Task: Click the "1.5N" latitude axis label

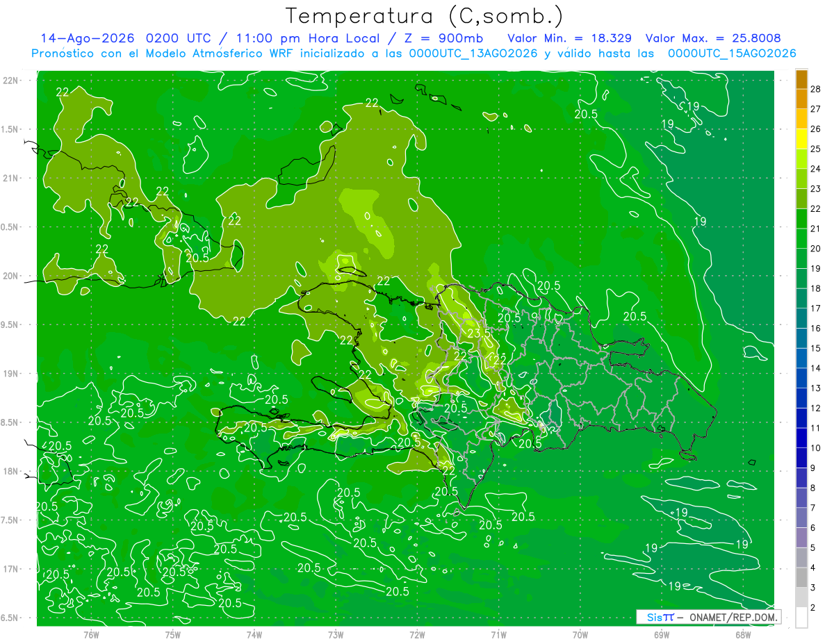Action: [10, 129]
